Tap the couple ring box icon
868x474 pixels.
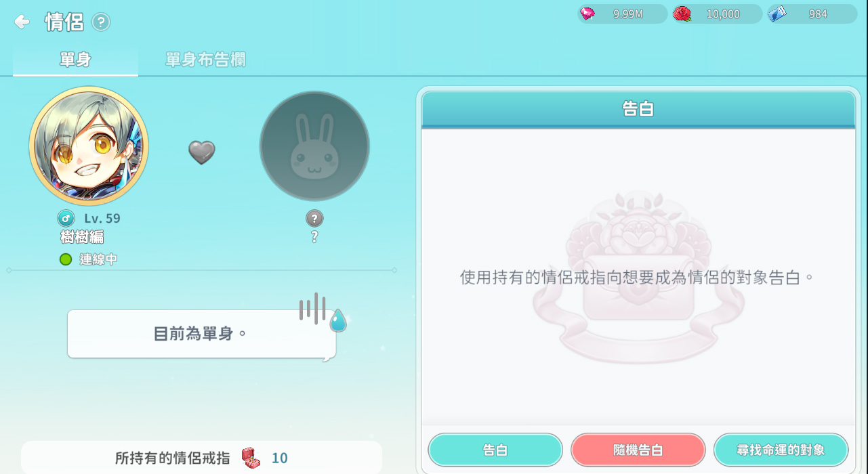pos(251,458)
